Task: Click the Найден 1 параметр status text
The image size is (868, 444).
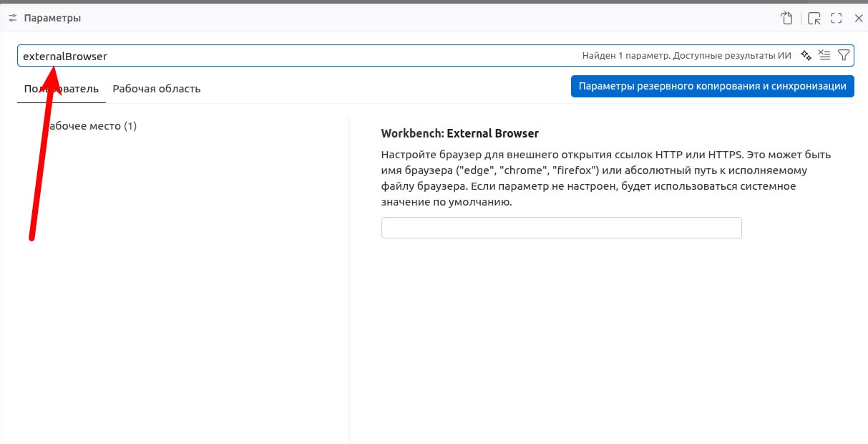Action: coord(687,55)
